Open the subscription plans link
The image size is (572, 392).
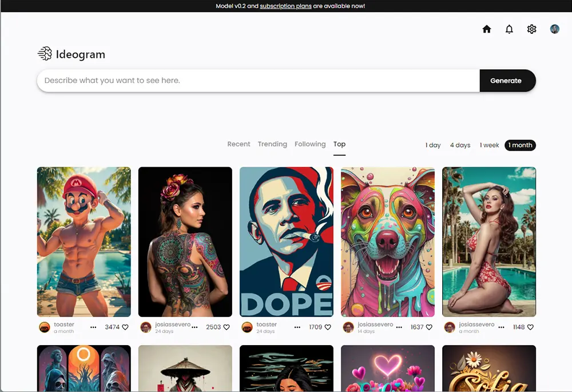pyautogui.click(x=285, y=6)
